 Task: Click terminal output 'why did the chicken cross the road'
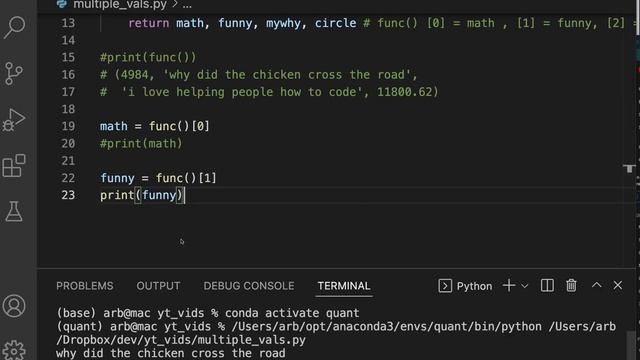point(171,353)
